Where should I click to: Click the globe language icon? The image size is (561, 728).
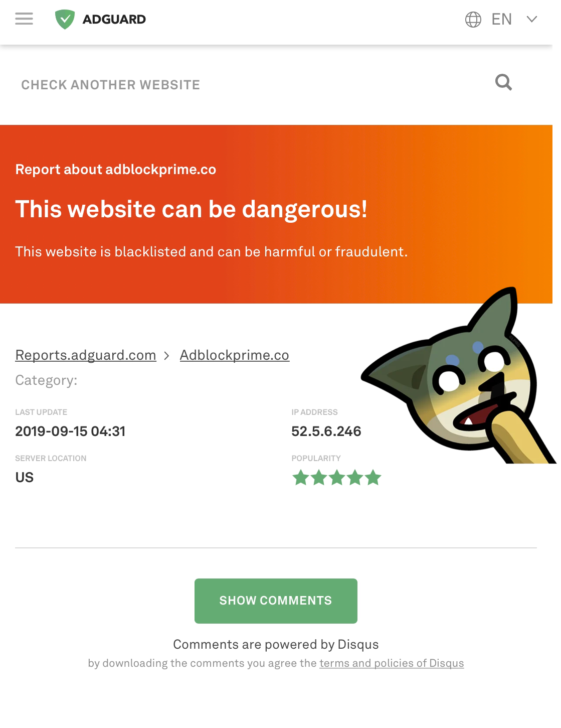coord(473,20)
